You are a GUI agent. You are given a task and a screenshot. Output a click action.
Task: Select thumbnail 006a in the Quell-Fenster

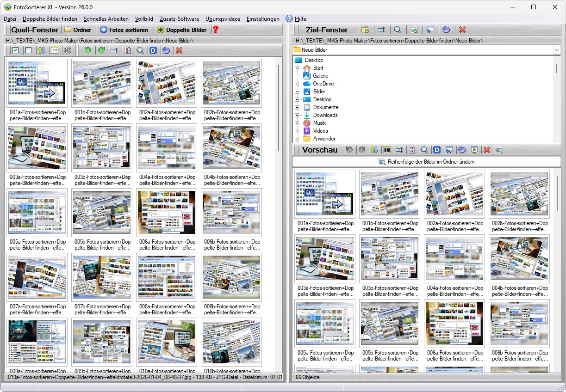pos(167,212)
